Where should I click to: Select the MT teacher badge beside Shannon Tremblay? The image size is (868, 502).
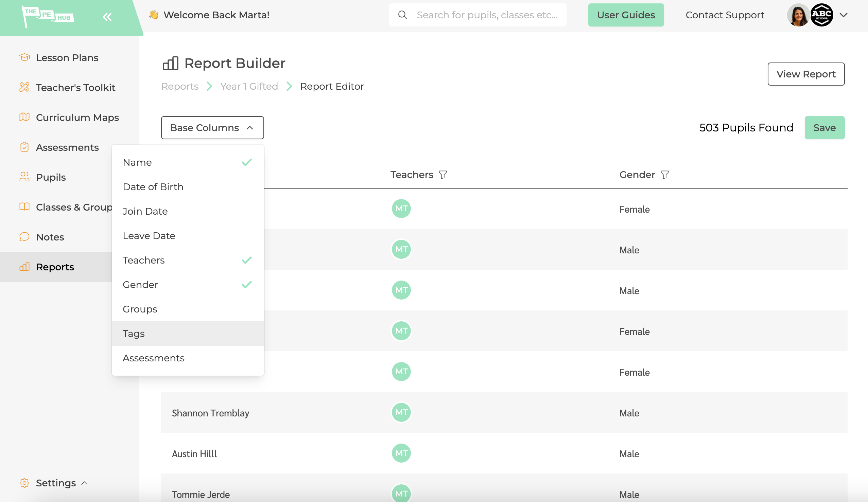point(401,412)
